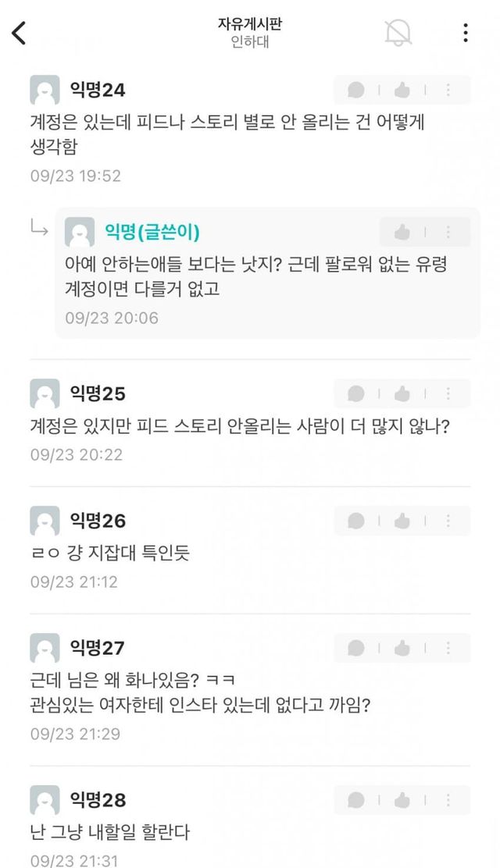Viewport: 500px width, 868px height.
Task: Open more options for 익명24's comment
Action: click(448, 91)
